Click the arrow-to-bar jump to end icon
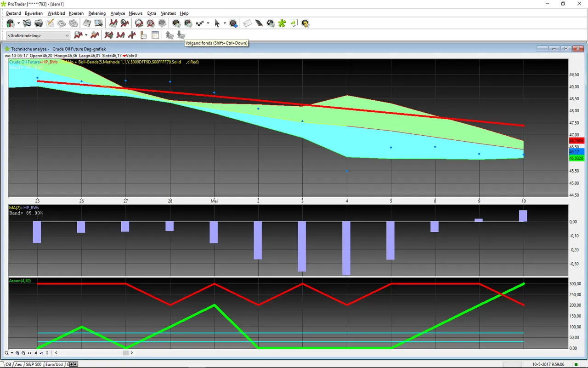 (35, 353)
